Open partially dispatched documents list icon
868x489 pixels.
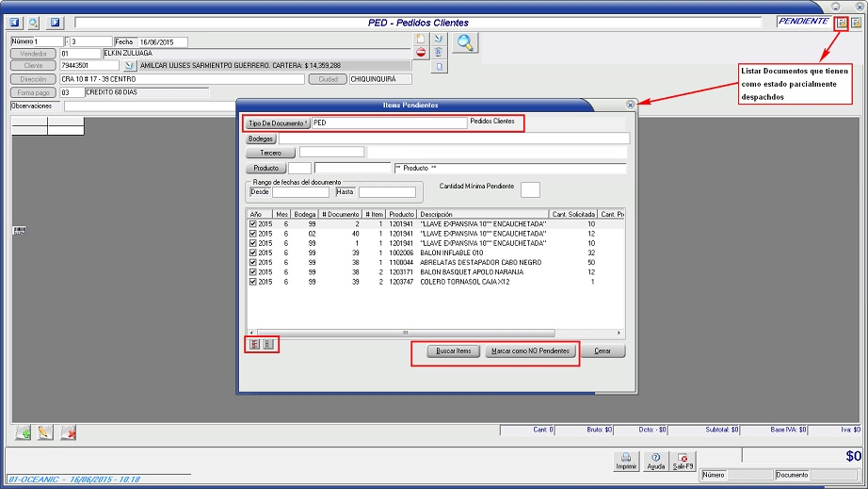coord(841,22)
